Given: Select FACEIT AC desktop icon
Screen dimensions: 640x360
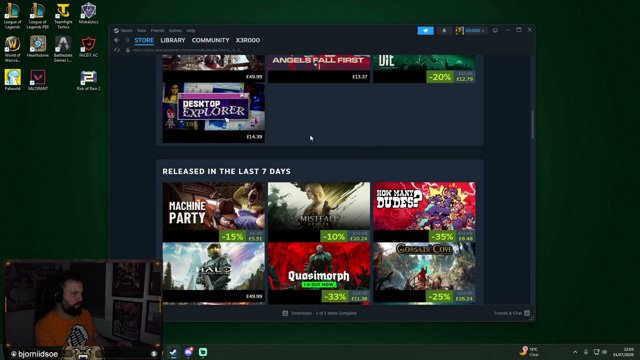Looking at the screenshot, I should point(88,46).
